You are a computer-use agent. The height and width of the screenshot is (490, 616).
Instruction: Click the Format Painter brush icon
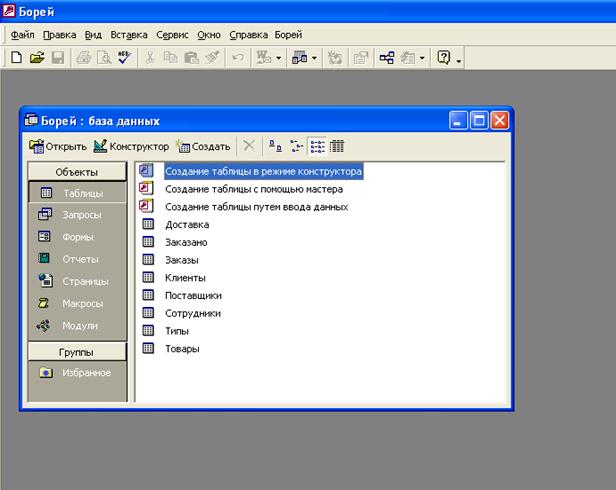[212, 58]
